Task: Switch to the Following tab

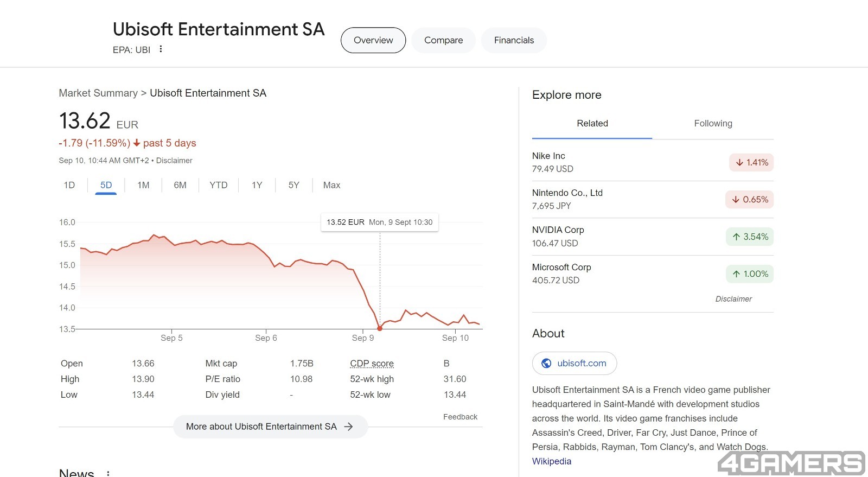Action: coord(713,124)
